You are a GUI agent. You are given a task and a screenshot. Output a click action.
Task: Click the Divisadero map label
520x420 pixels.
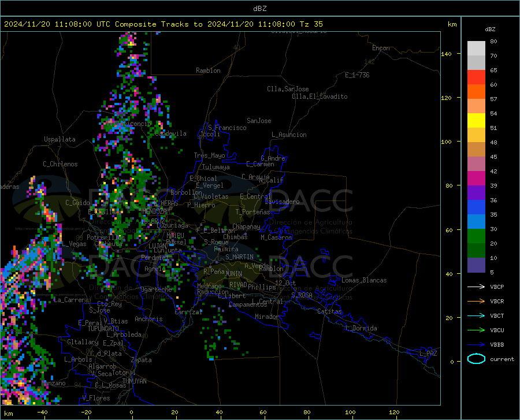click(x=282, y=202)
